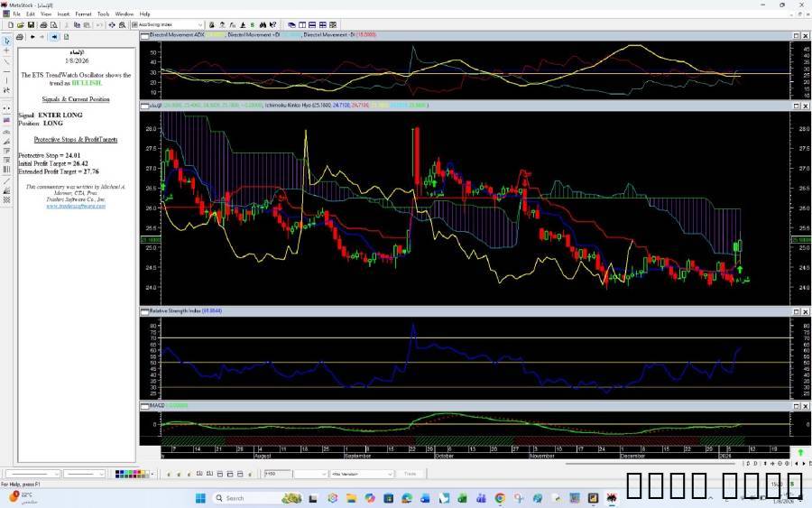Screen dimensions: 812x508
Task: Click the page icon in commentary toolbar
Action: (66, 37)
